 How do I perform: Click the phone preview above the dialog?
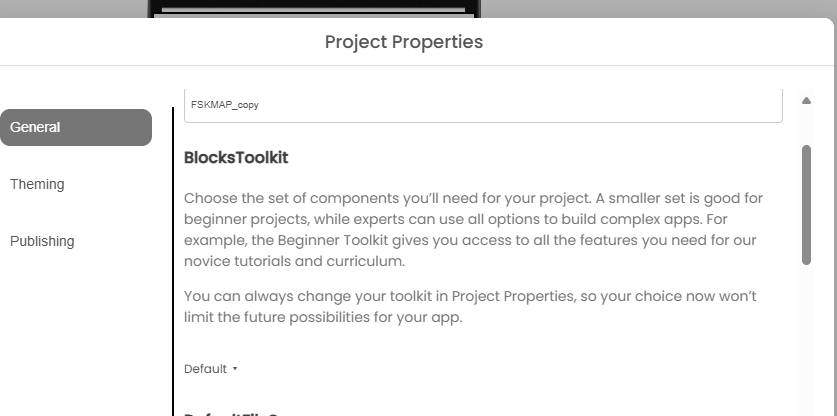coord(314,9)
